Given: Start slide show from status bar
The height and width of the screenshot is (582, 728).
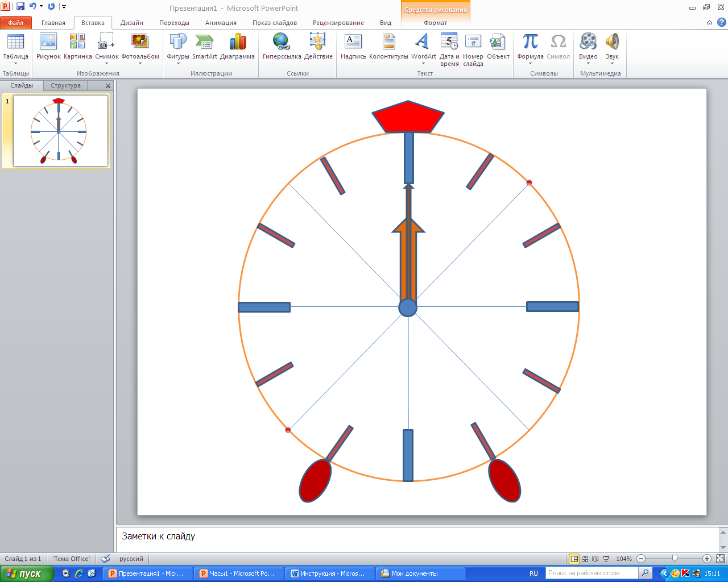Looking at the screenshot, I should 606,559.
